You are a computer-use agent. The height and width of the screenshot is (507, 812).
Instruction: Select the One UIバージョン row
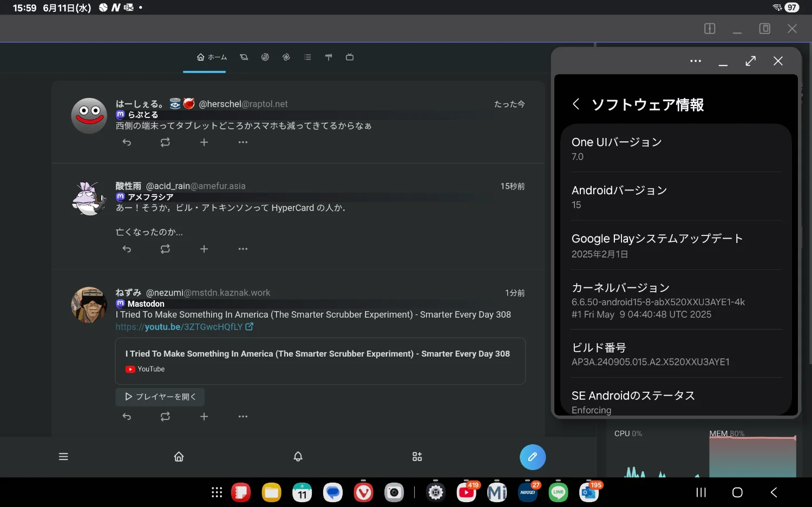click(676, 149)
